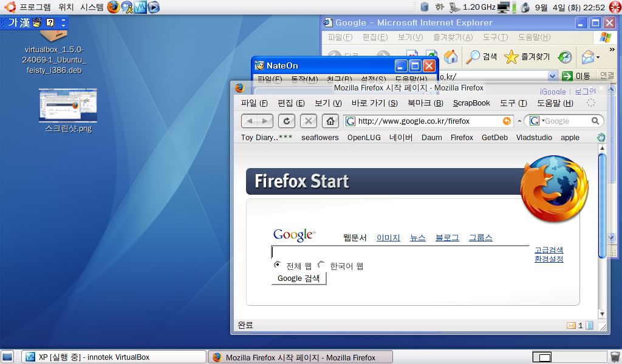Select the 전체 웹 radio button
Screen dimensions: 622x364
pos(277,264)
